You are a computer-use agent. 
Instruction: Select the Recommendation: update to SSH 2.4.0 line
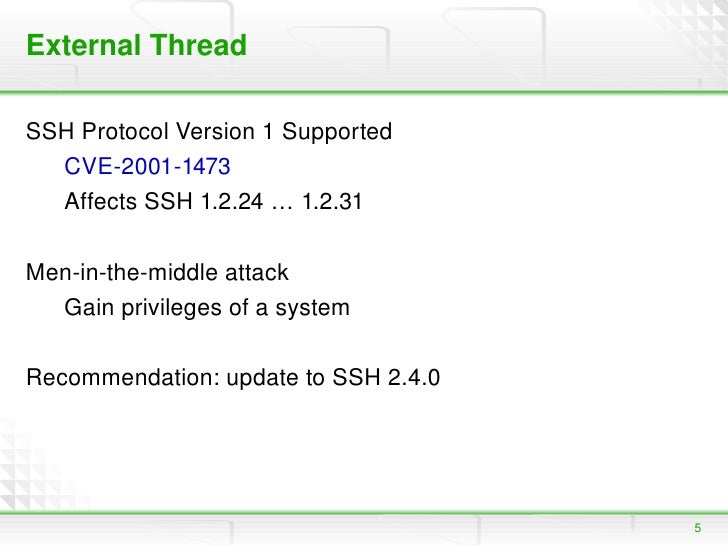(x=233, y=377)
